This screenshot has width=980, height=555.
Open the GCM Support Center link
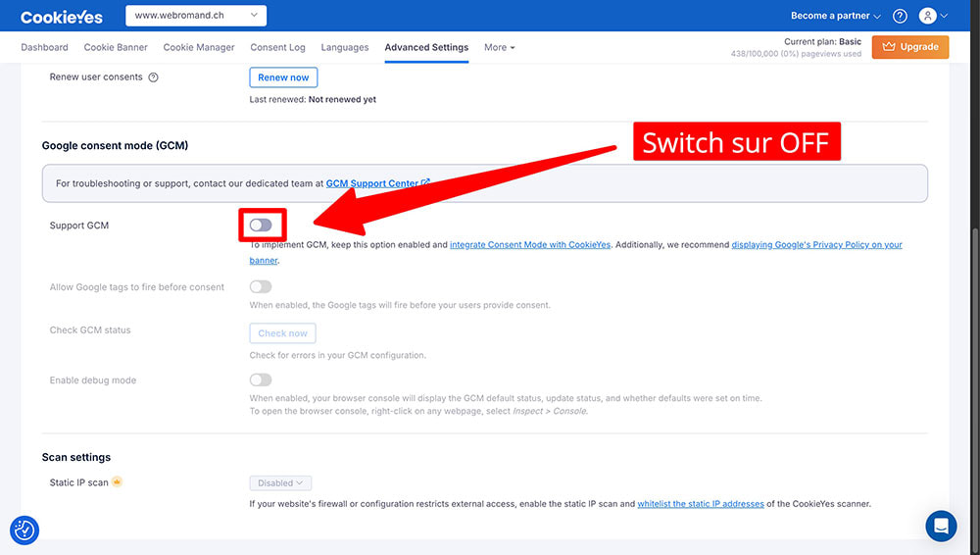click(377, 183)
